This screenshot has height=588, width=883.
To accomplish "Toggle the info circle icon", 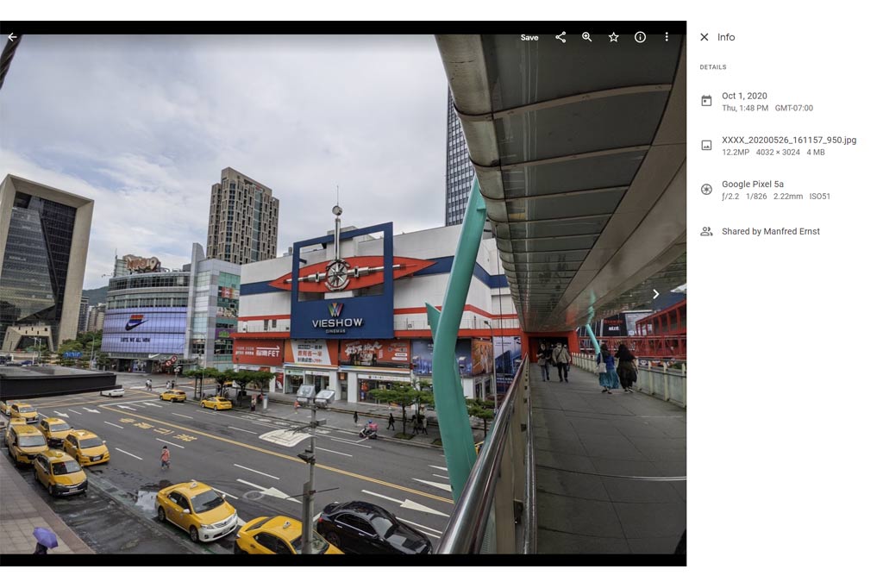I will click(x=640, y=37).
